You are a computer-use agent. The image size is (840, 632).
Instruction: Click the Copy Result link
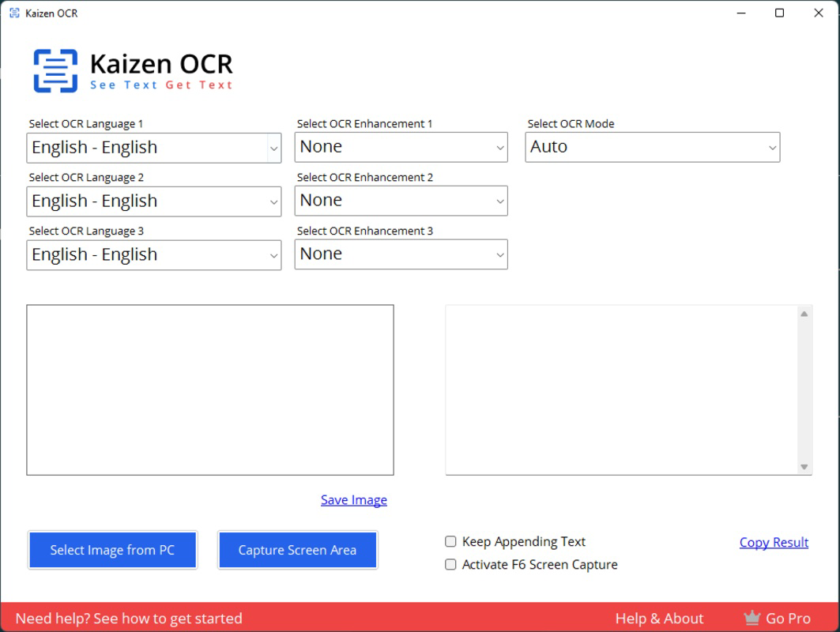774,542
